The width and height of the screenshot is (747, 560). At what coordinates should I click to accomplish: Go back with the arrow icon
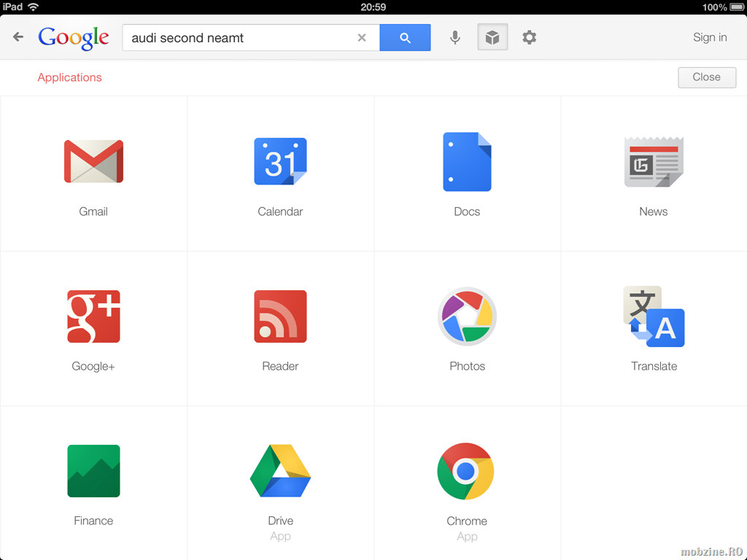pyautogui.click(x=18, y=36)
